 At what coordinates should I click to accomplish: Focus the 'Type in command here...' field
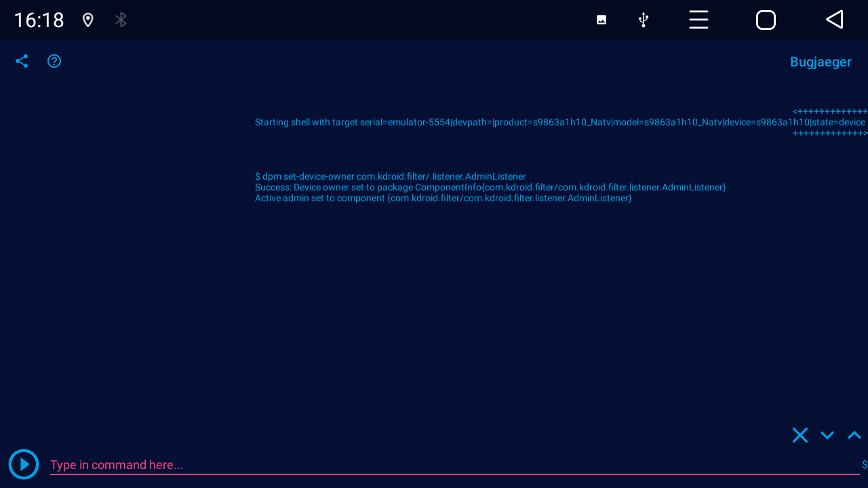pos(454,465)
